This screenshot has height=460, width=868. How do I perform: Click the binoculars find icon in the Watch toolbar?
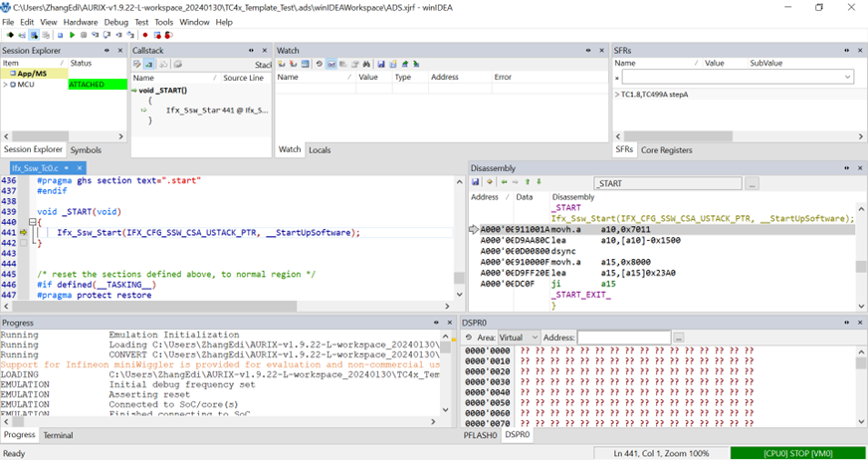(366, 64)
